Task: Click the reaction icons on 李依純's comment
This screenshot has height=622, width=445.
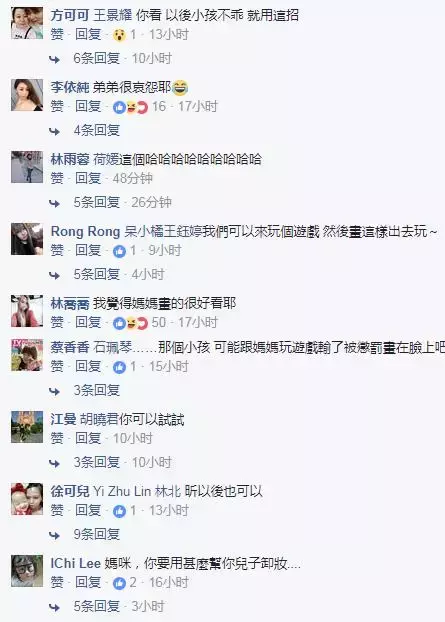Action: pyautogui.click(x=130, y=107)
